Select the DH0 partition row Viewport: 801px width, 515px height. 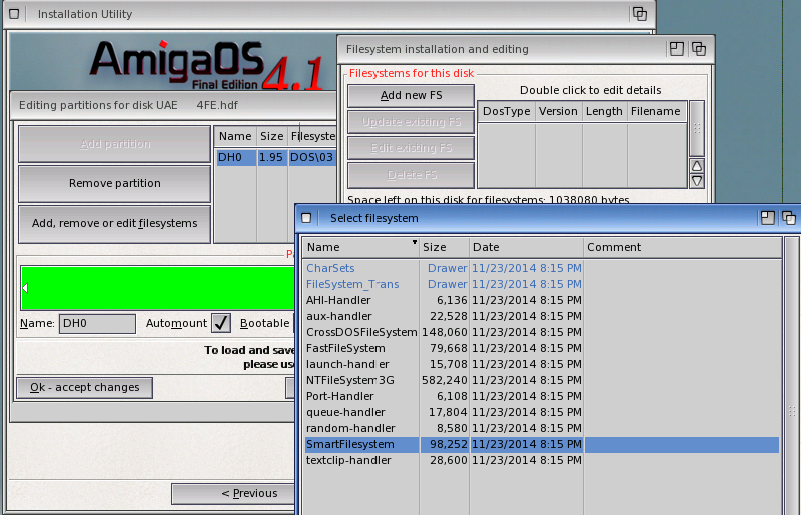[x=276, y=157]
